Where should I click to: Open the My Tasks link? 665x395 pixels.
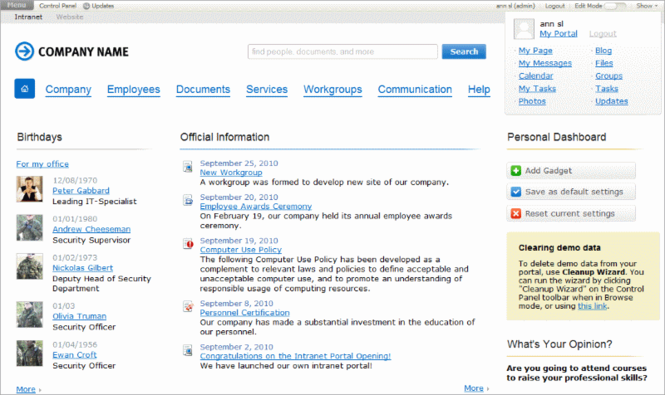point(537,89)
